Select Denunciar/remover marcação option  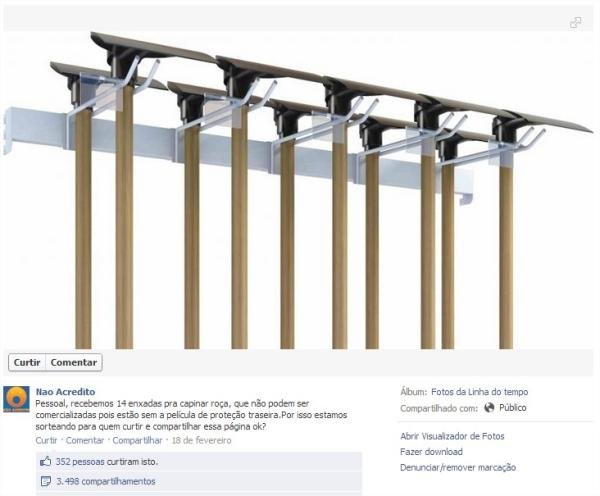458,468
